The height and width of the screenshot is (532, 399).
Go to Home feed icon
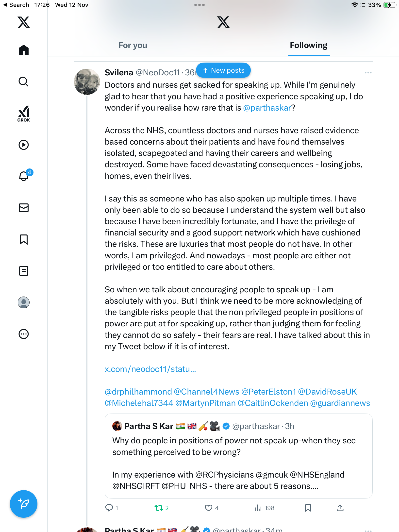coord(24,50)
